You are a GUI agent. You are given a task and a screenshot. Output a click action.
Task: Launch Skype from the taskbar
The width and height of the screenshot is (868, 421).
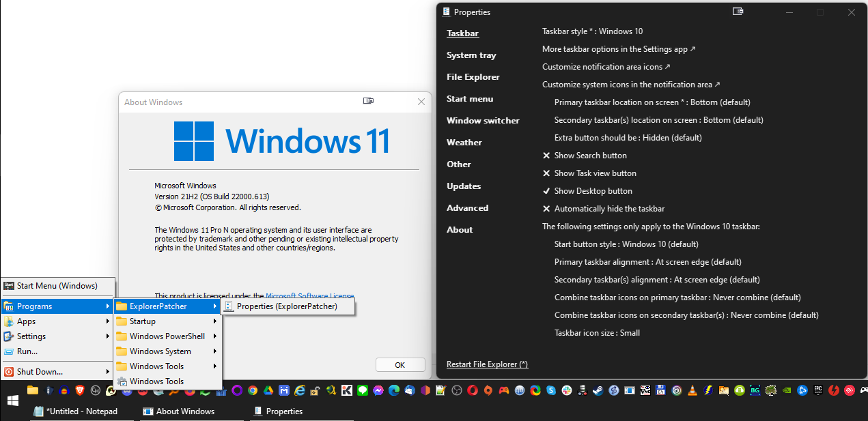(550, 390)
